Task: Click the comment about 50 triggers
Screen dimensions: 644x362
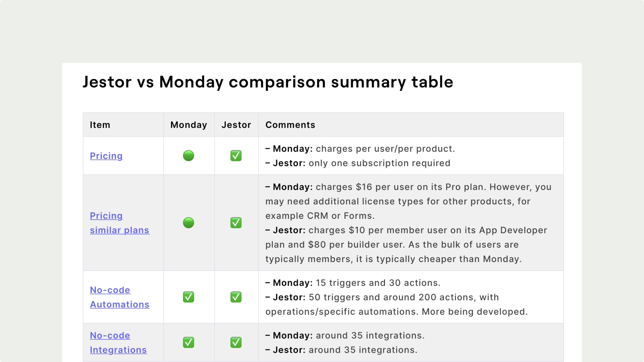Action: 396,304
